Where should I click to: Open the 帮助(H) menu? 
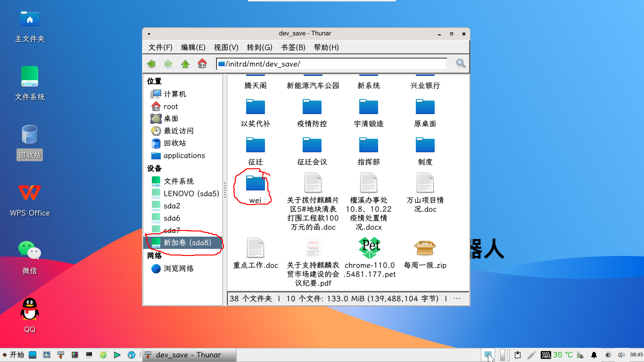click(x=326, y=47)
